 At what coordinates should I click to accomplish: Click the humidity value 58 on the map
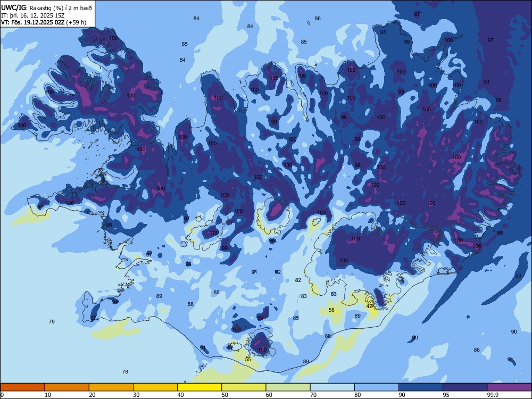pyautogui.click(x=331, y=310)
